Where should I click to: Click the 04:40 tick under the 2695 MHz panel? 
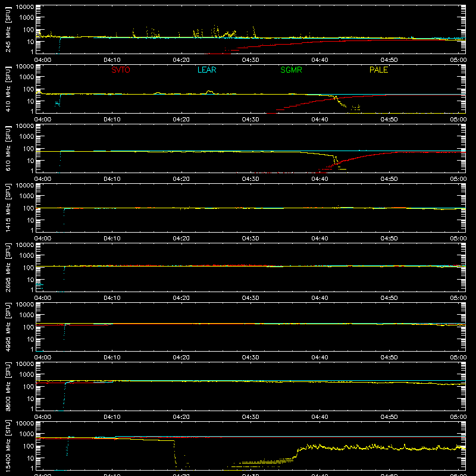[320, 298]
